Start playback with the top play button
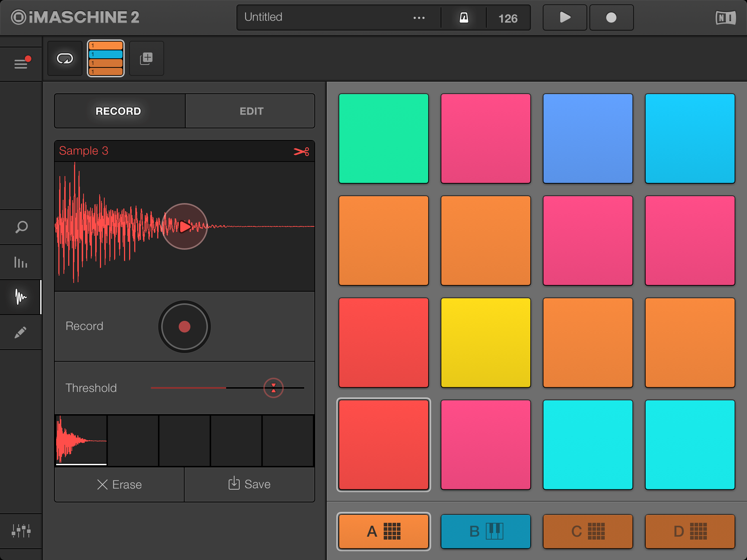747x560 pixels. click(x=565, y=17)
